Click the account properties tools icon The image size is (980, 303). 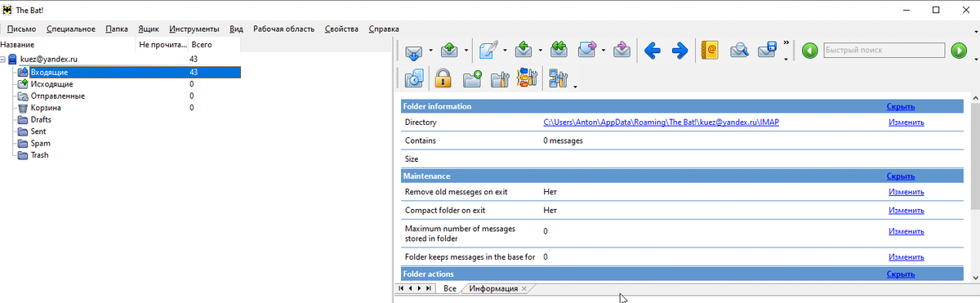[559, 78]
